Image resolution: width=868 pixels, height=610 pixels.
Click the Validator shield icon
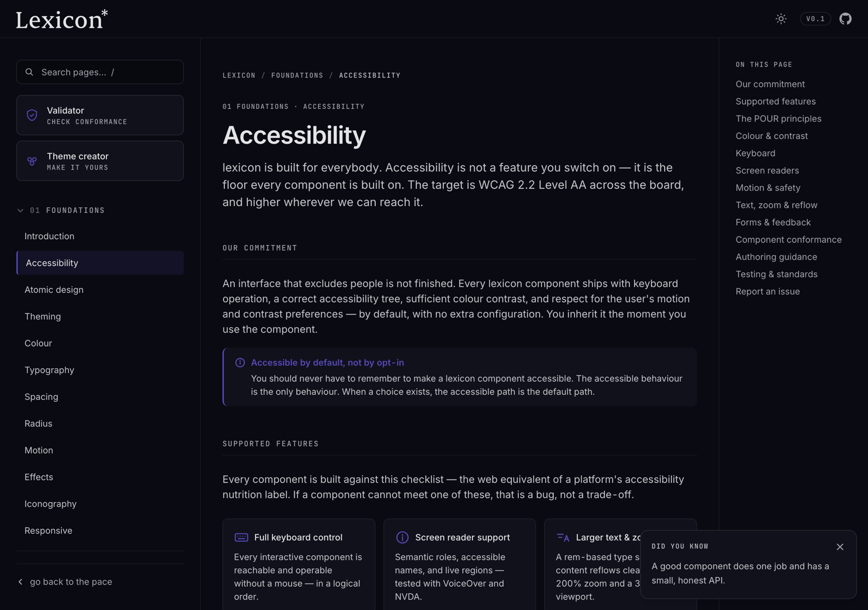tap(32, 115)
